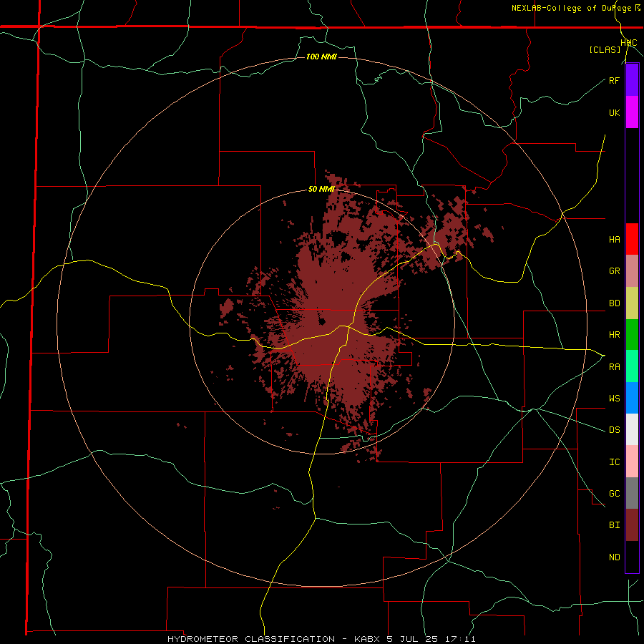
Task: Click the HYDROMETEOR CLASSIFICATION KABX title text
Action: pyautogui.click(x=321, y=639)
